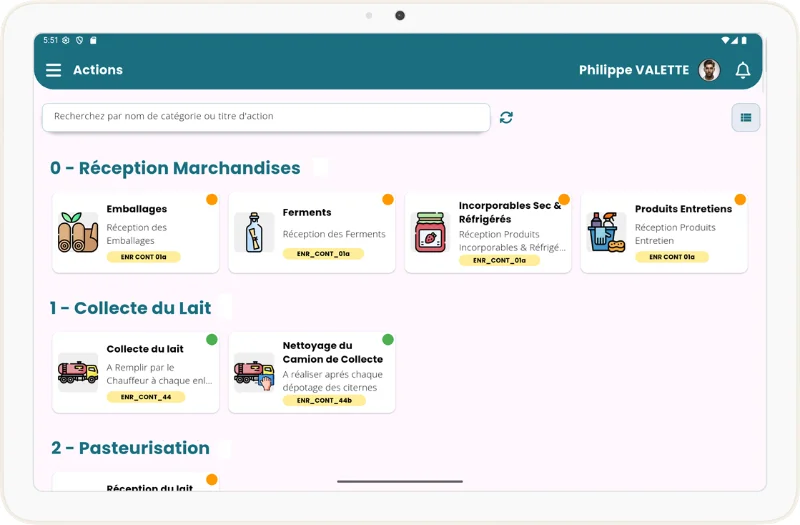Image resolution: width=800 pixels, height=525 pixels.
Task: Open the partially visible Réception du lait card
Action: click(136, 482)
